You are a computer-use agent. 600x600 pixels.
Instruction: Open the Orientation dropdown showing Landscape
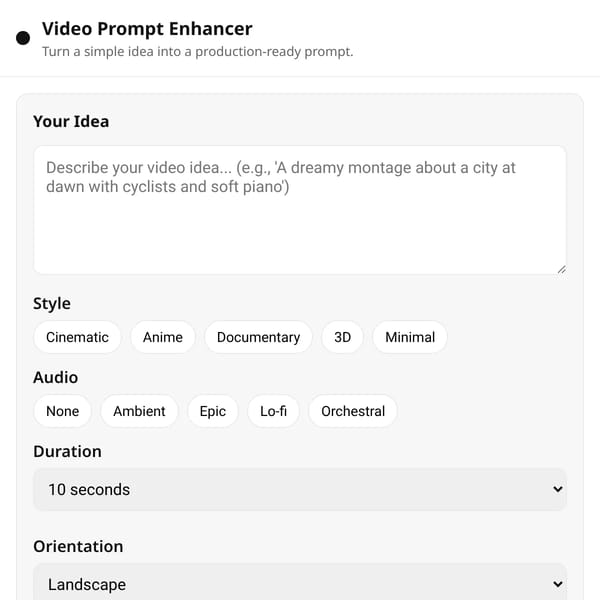coord(300,582)
